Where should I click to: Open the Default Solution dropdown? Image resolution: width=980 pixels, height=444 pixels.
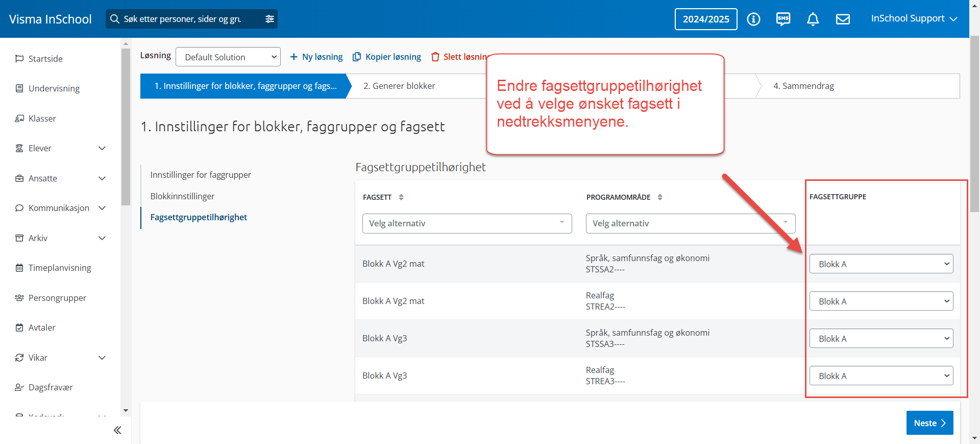coord(228,57)
